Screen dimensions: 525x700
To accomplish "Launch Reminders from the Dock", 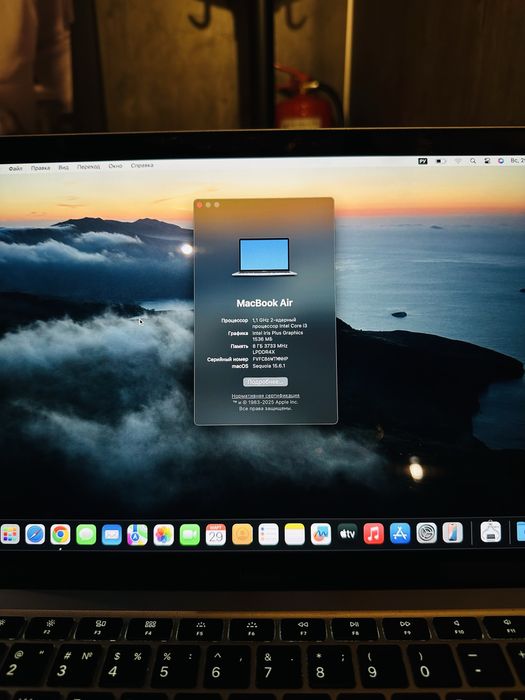I will click(x=268, y=534).
